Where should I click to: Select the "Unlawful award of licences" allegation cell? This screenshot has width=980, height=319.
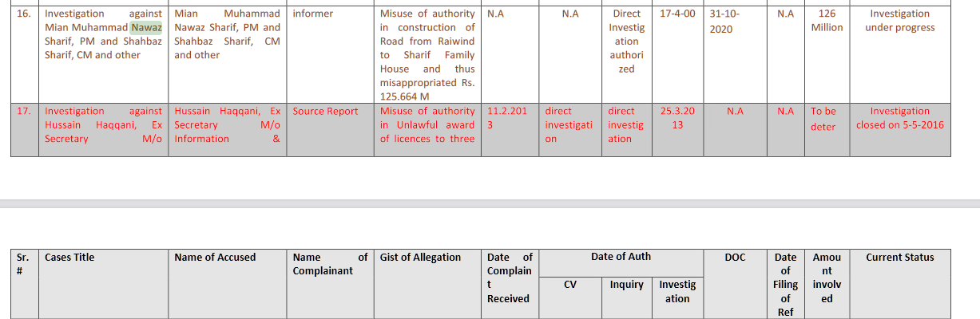coord(427,129)
